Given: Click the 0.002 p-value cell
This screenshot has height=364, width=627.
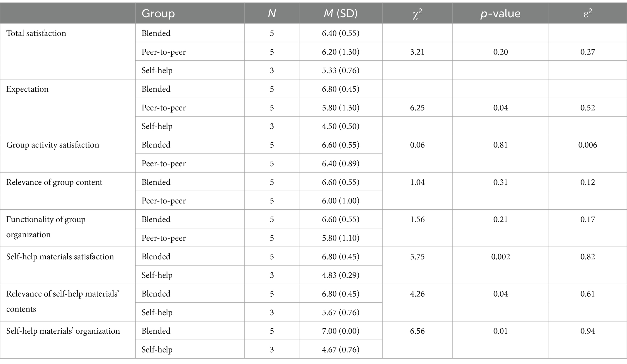Looking at the screenshot, I should pyautogui.click(x=501, y=257).
